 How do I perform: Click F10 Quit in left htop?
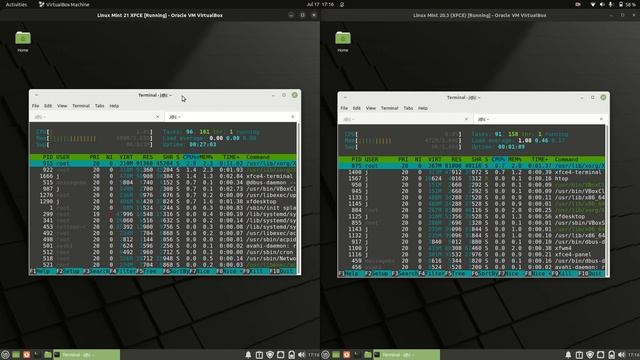282,271
